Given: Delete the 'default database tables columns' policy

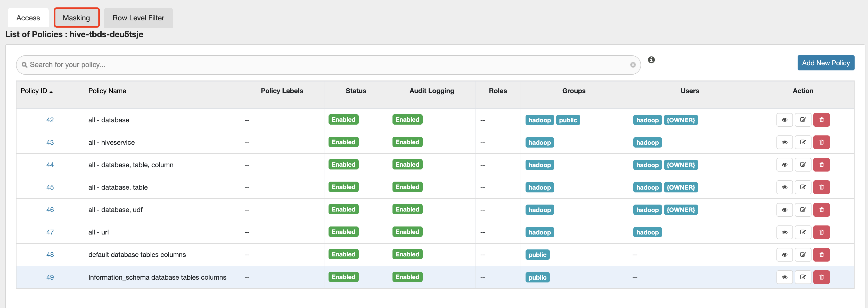Looking at the screenshot, I should click(821, 255).
